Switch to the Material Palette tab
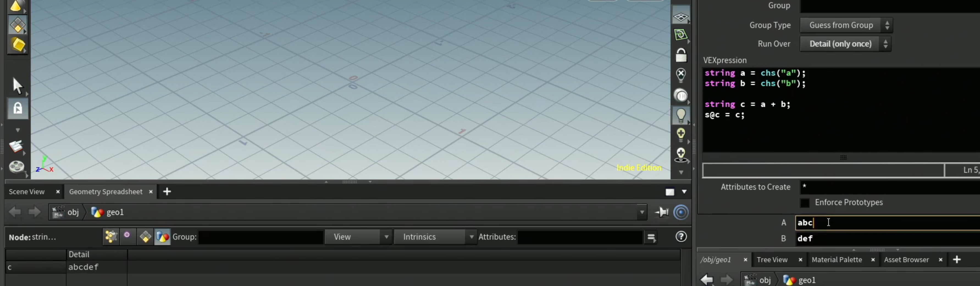 837,260
